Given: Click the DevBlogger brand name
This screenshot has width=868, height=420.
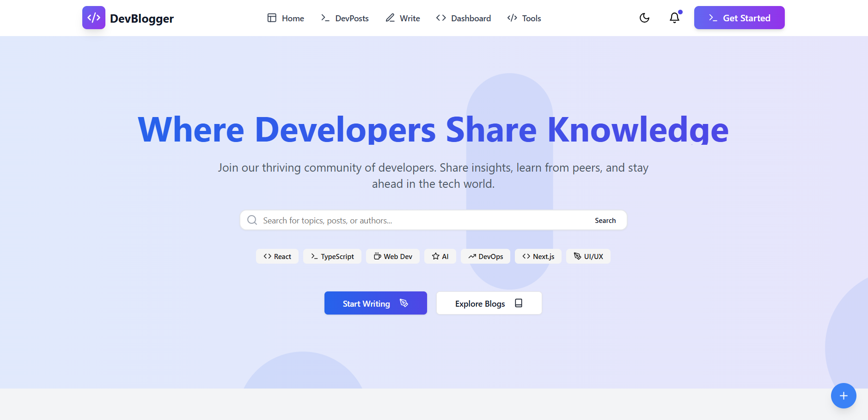Looking at the screenshot, I should tap(142, 19).
